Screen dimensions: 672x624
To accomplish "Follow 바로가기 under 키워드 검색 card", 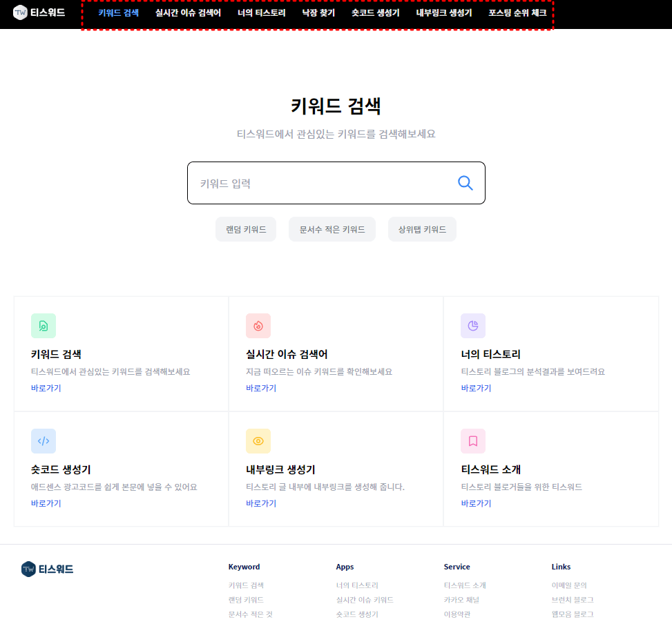I will tap(46, 388).
